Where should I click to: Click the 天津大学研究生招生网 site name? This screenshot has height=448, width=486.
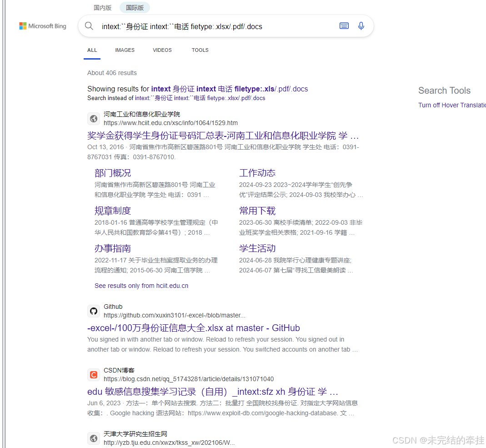(x=135, y=434)
